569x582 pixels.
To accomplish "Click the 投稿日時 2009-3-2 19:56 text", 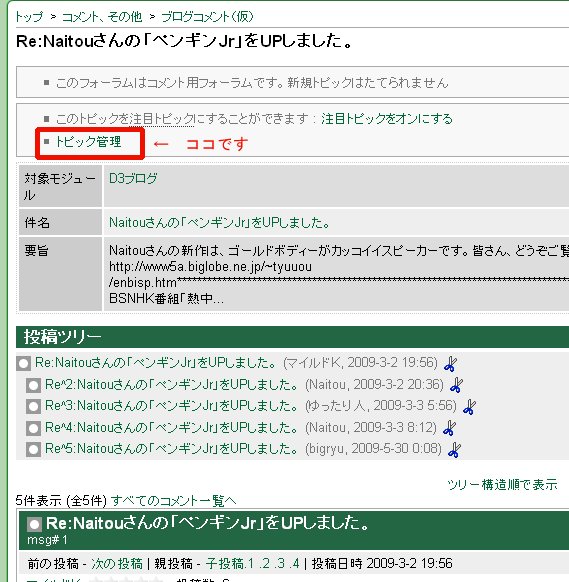I will [382, 563].
